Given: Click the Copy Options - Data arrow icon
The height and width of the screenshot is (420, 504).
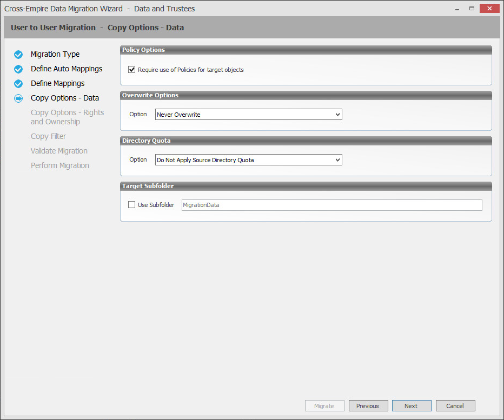Looking at the screenshot, I should 18,98.
